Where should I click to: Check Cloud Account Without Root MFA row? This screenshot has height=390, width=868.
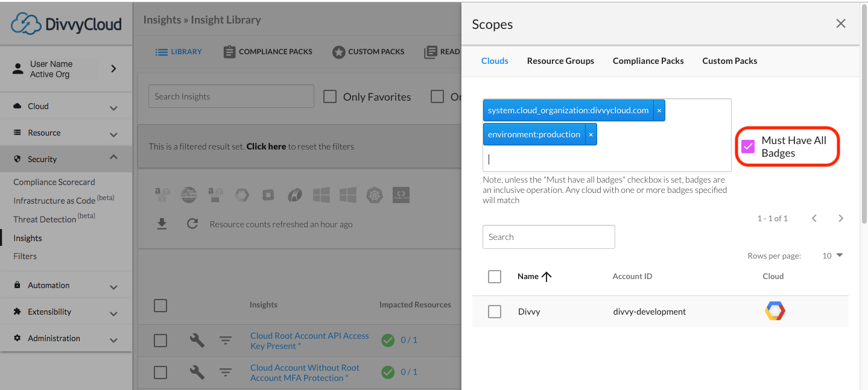pyautogui.click(x=160, y=373)
